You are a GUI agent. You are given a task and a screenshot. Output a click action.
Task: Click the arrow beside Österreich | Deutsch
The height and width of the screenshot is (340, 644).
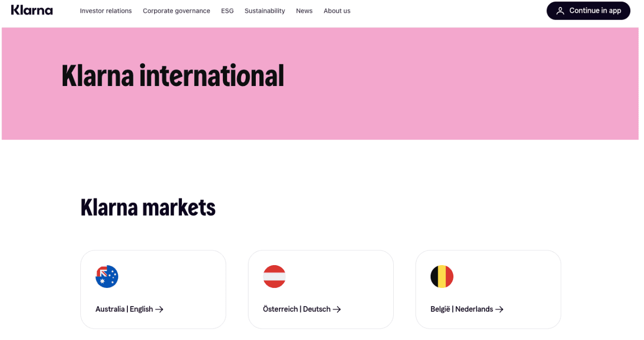(x=337, y=309)
